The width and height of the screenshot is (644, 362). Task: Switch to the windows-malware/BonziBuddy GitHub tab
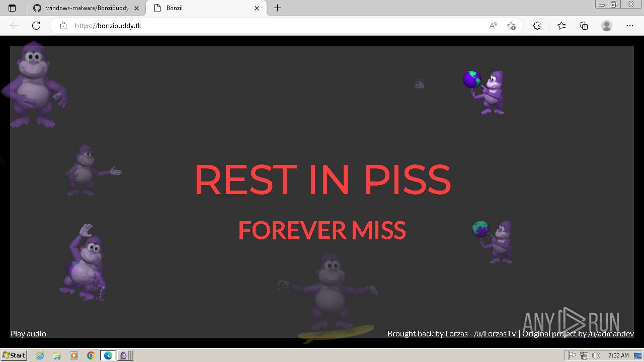pyautogui.click(x=86, y=8)
